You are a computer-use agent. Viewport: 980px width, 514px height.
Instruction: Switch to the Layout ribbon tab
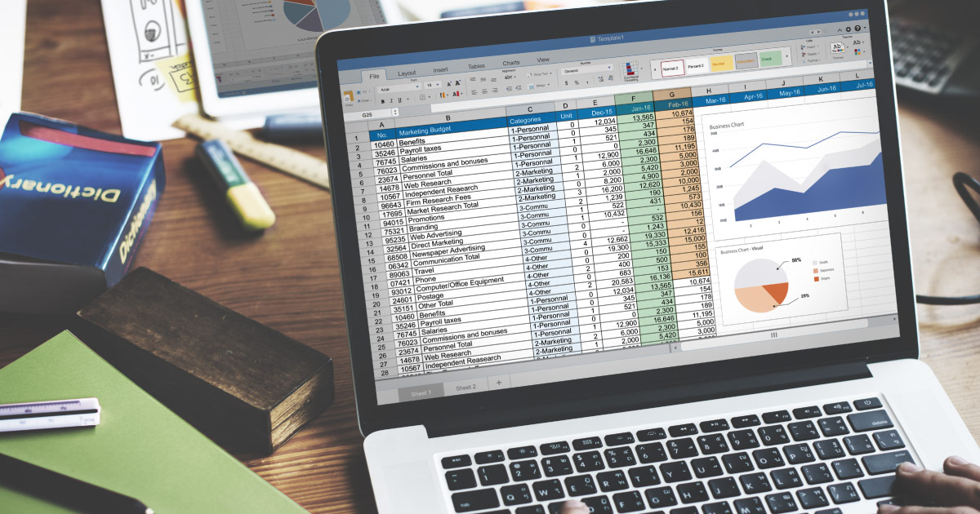click(407, 73)
